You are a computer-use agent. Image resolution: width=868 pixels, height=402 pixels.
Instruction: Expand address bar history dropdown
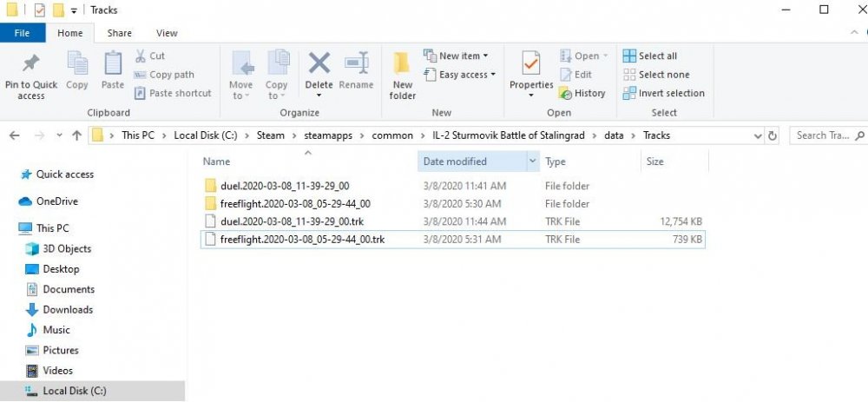tap(757, 135)
